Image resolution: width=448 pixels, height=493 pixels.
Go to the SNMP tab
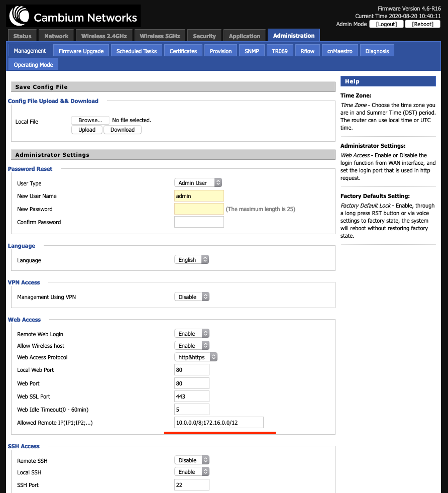click(252, 51)
